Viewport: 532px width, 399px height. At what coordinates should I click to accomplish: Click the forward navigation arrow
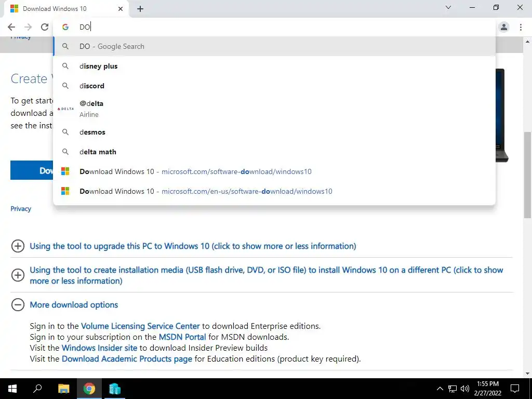click(28, 27)
